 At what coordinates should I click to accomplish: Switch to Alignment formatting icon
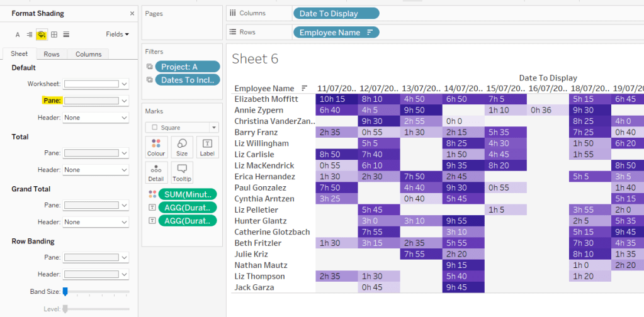point(30,35)
